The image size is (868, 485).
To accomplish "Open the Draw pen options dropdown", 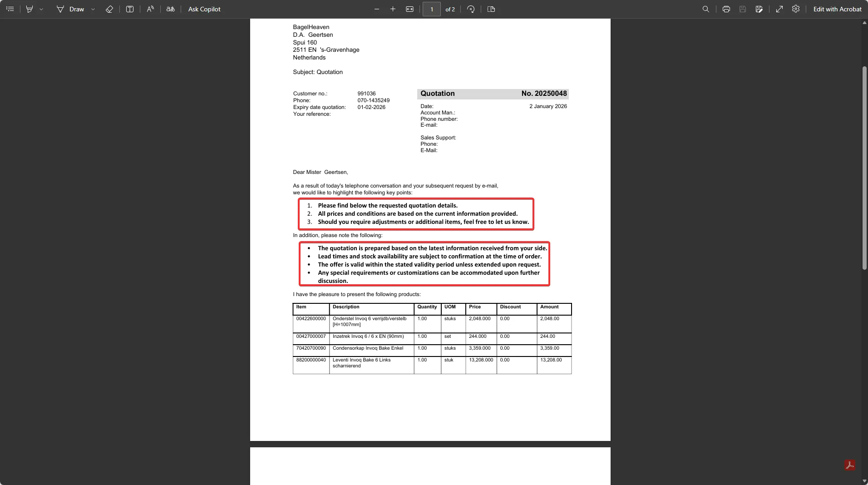I will [x=93, y=9].
